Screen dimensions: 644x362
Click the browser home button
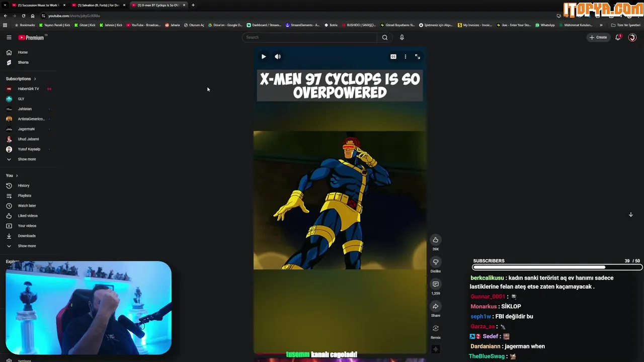tap(33, 16)
